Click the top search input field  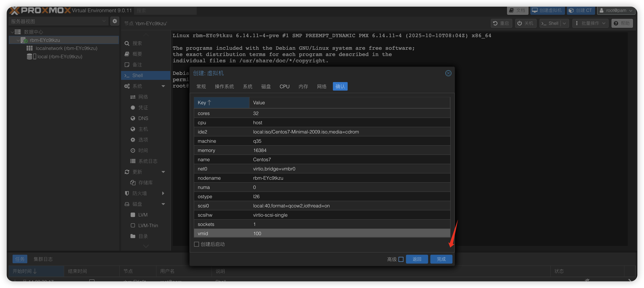[x=165, y=11]
